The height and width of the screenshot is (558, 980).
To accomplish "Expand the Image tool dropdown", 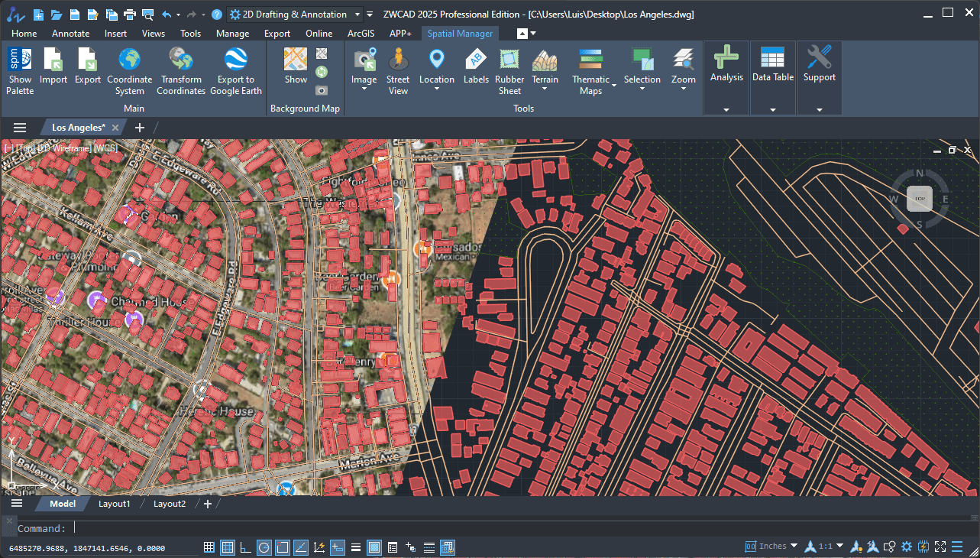I will coord(364,89).
